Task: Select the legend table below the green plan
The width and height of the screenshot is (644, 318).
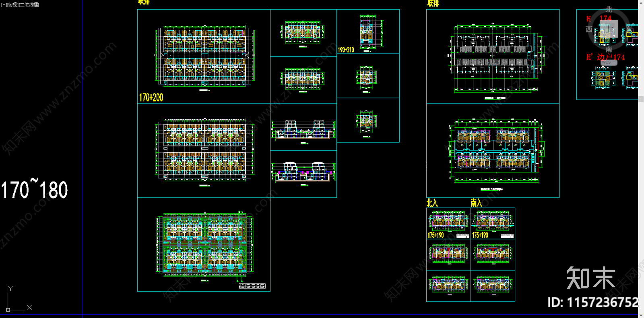Action: pyautogui.click(x=252, y=286)
